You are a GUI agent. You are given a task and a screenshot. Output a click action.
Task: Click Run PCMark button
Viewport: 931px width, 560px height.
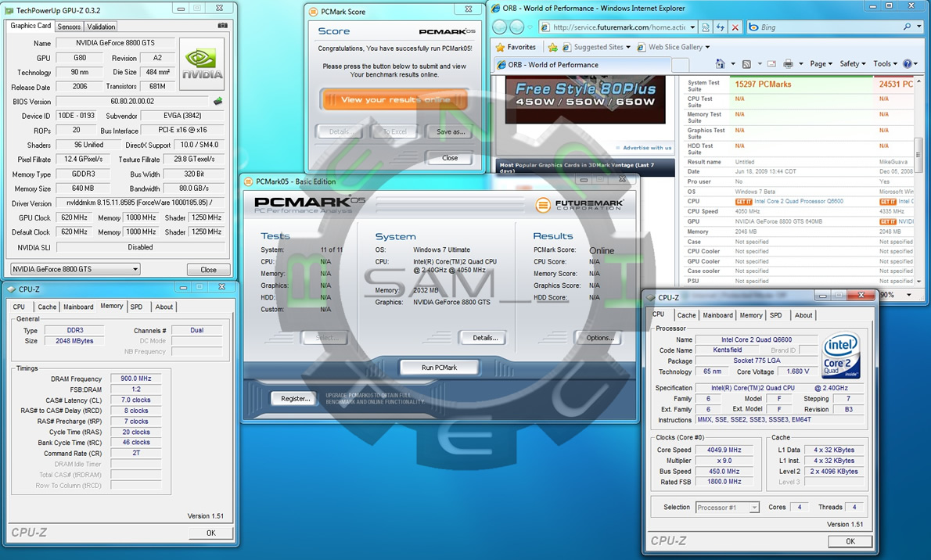[x=439, y=368]
